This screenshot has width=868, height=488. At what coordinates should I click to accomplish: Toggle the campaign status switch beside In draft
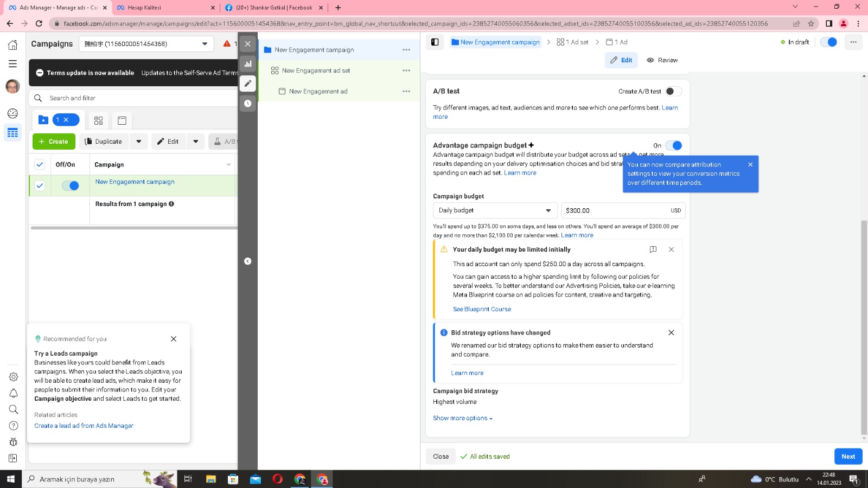[x=829, y=42]
